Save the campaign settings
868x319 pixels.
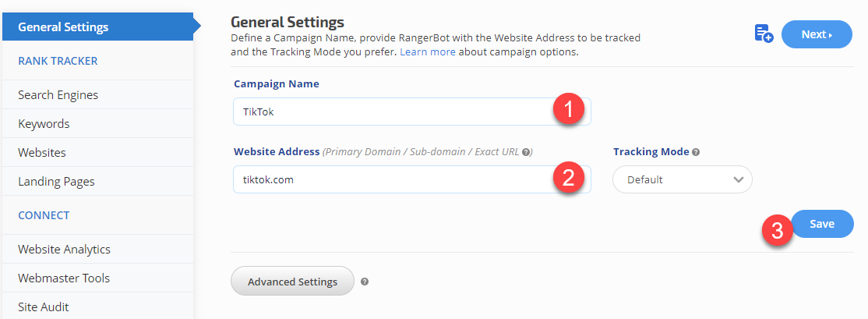(x=822, y=224)
